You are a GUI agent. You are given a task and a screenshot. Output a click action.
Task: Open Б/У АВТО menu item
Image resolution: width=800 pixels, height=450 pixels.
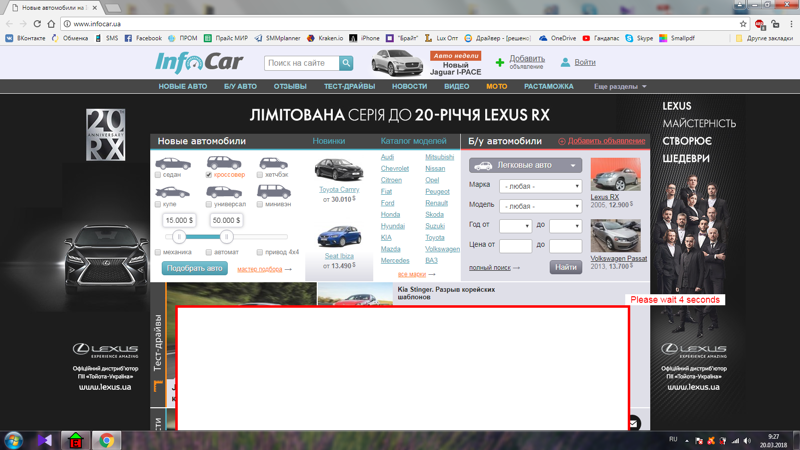point(240,87)
